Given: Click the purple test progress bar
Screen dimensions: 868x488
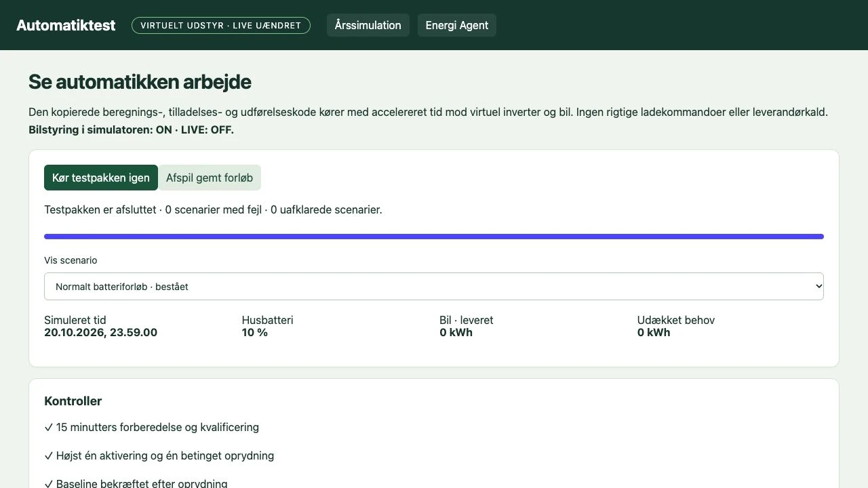Looking at the screenshot, I should point(434,237).
